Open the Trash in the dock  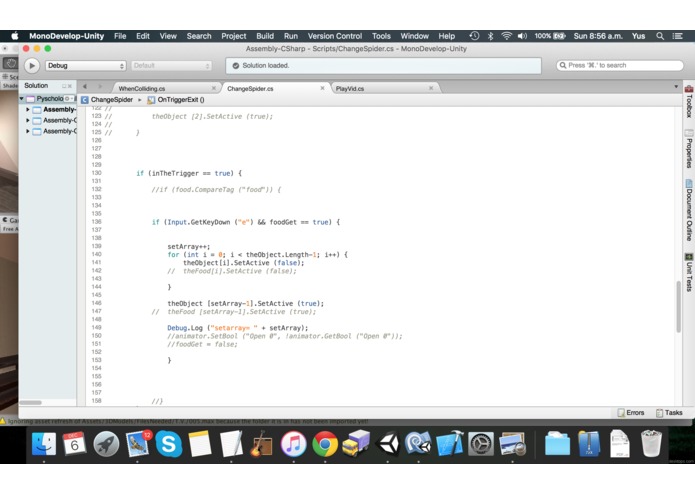[651, 444]
